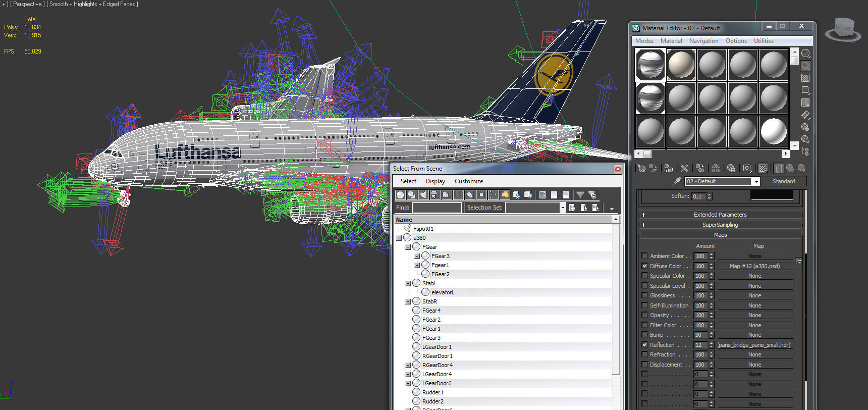Viewport: 868px width, 410px height.
Task: Enable Specular Color map checkbox
Action: 644,276
